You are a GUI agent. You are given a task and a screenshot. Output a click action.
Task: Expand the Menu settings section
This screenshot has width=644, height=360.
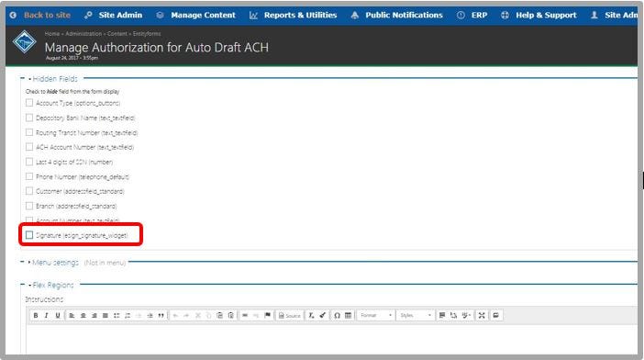pyautogui.click(x=55, y=262)
